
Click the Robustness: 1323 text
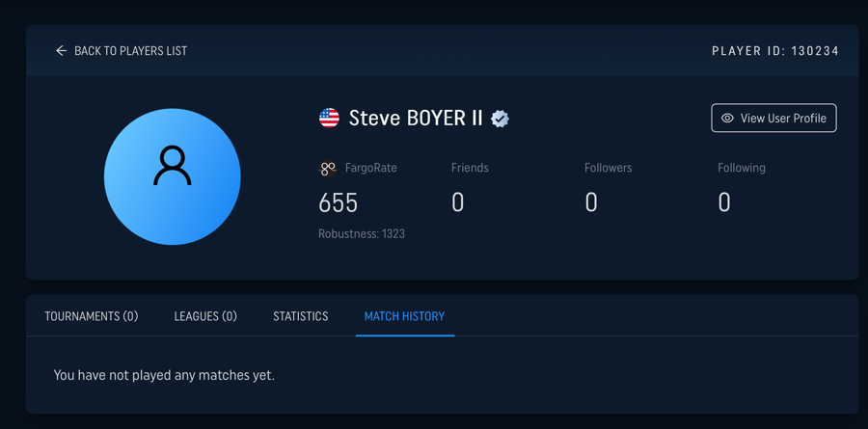362,233
